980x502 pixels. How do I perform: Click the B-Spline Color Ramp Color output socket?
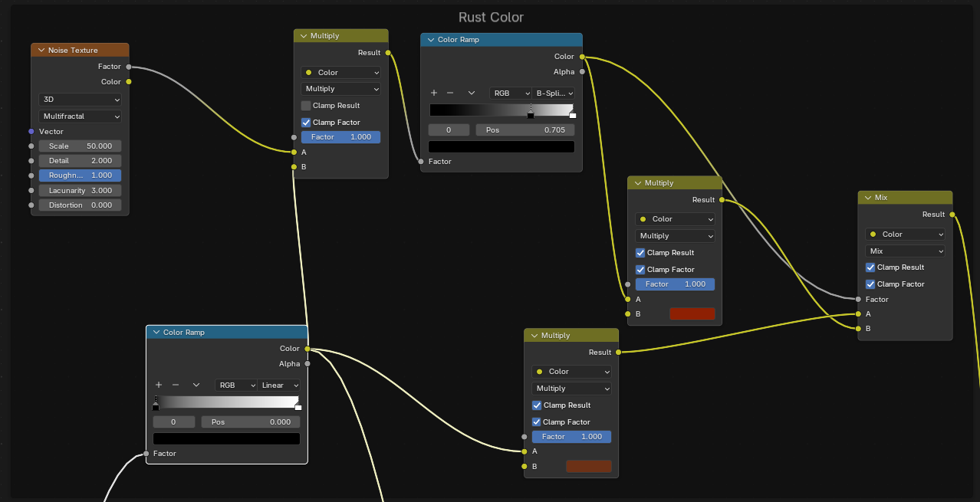(x=582, y=57)
